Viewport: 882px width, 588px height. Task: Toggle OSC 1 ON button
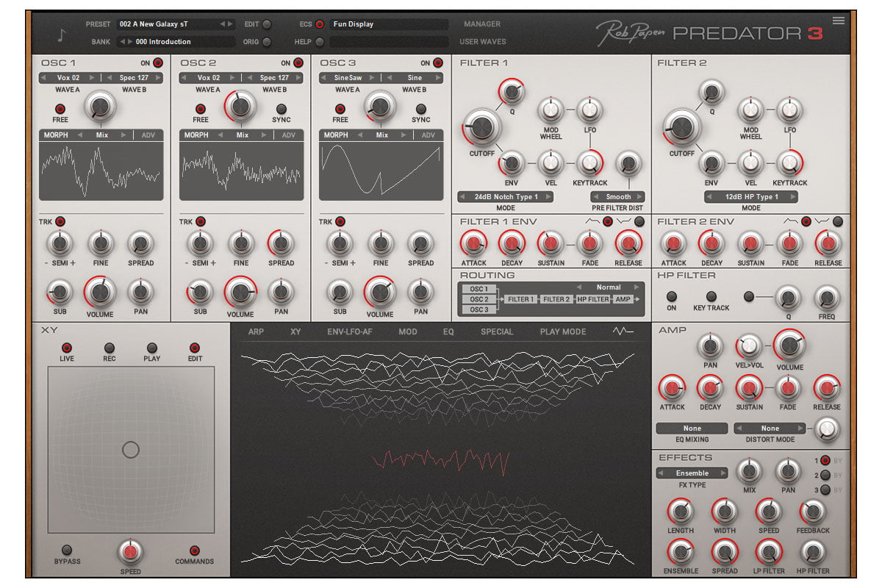click(157, 63)
